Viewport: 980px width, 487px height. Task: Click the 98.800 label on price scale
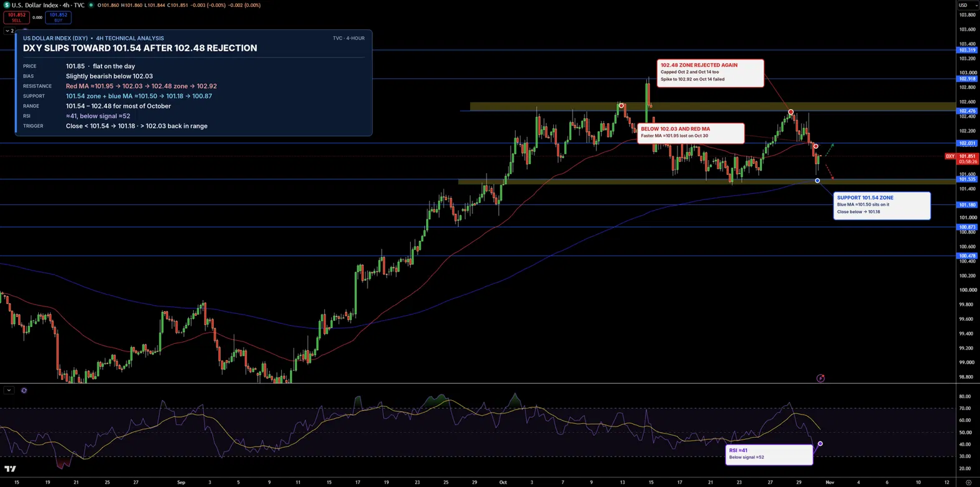point(967,377)
